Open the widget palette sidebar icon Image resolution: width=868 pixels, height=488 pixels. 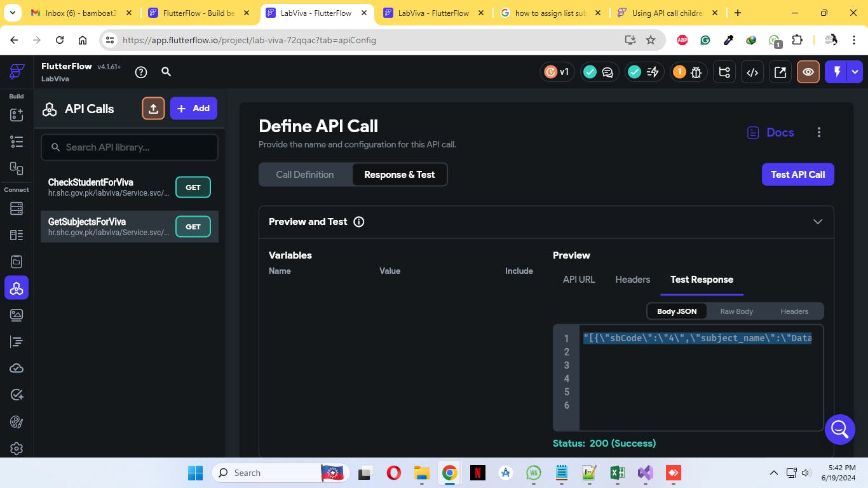click(17, 115)
